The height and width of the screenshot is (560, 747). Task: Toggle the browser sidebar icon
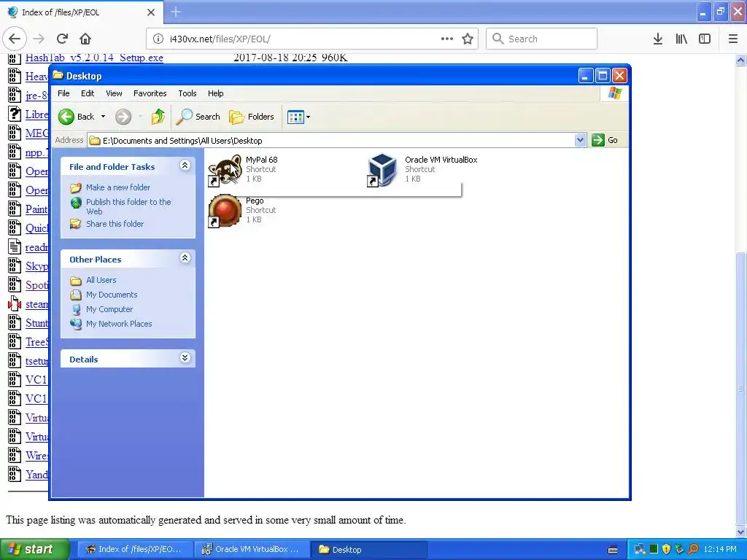(x=705, y=39)
